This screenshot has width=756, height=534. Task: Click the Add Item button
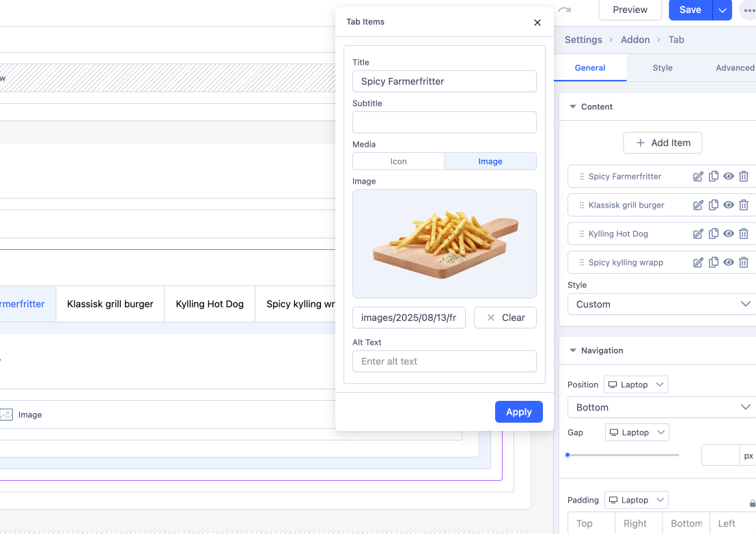(662, 143)
